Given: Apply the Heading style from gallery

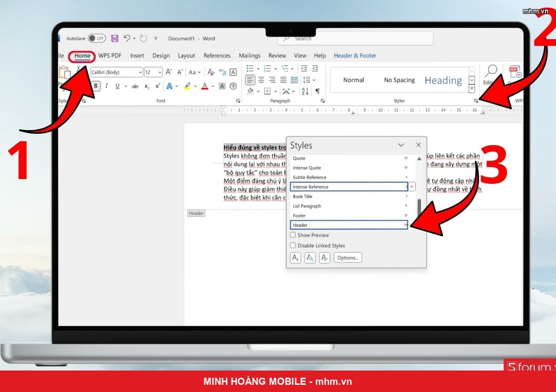Looking at the screenshot, I should tap(443, 81).
